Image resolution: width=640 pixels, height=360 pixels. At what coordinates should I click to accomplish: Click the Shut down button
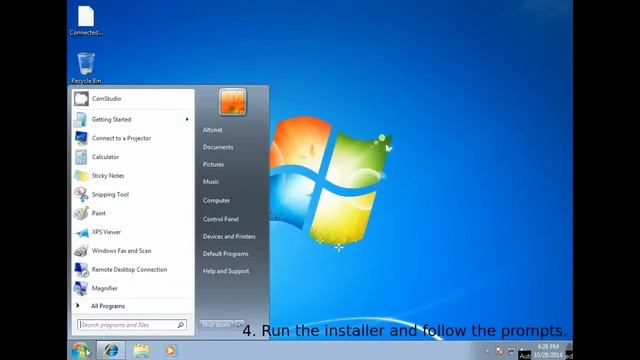(217, 324)
